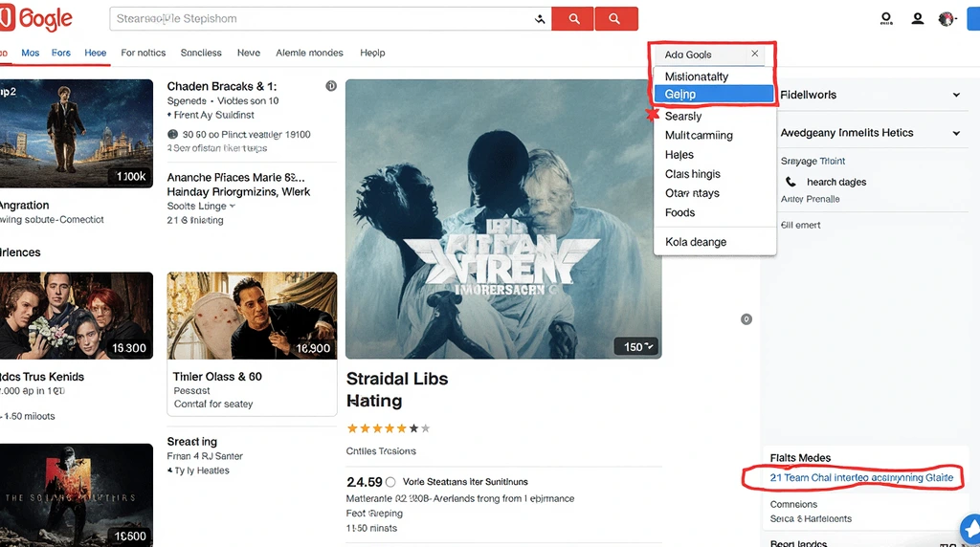Select radio button next to 24.59

click(390, 482)
